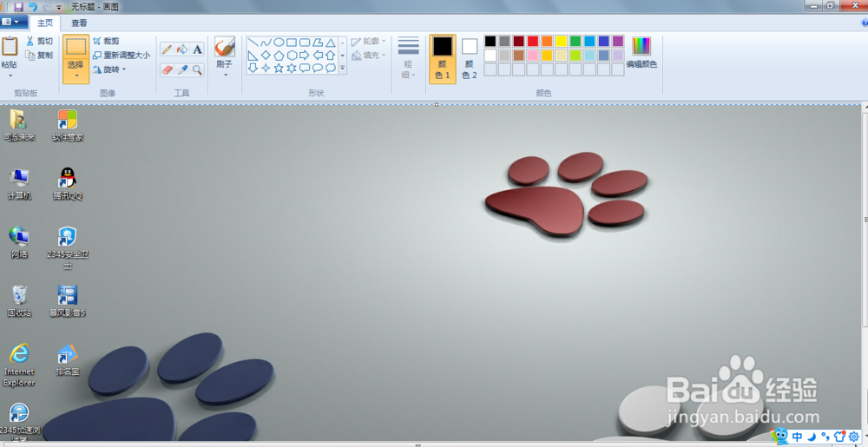Choose the Brush (刷子) tool icon
This screenshot has height=447, width=868.
(x=225, y=47)
